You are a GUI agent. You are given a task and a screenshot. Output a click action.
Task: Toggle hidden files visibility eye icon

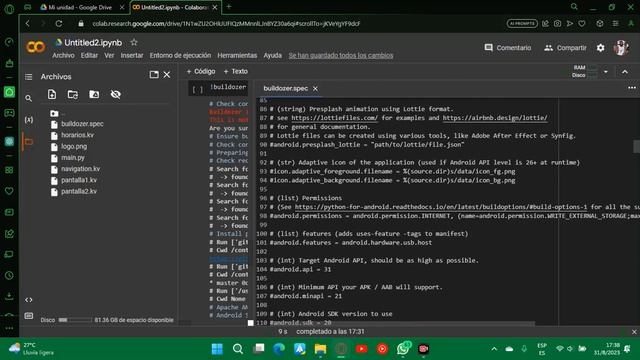[116, 94]
